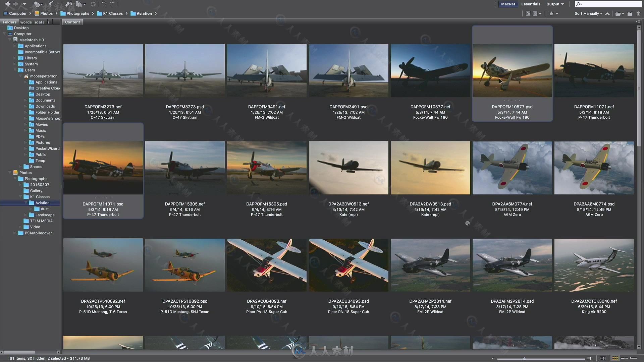Viewport: 644px width, 362px height.
Task: Select the dust folder under Aviation
Action: point(42,209)
